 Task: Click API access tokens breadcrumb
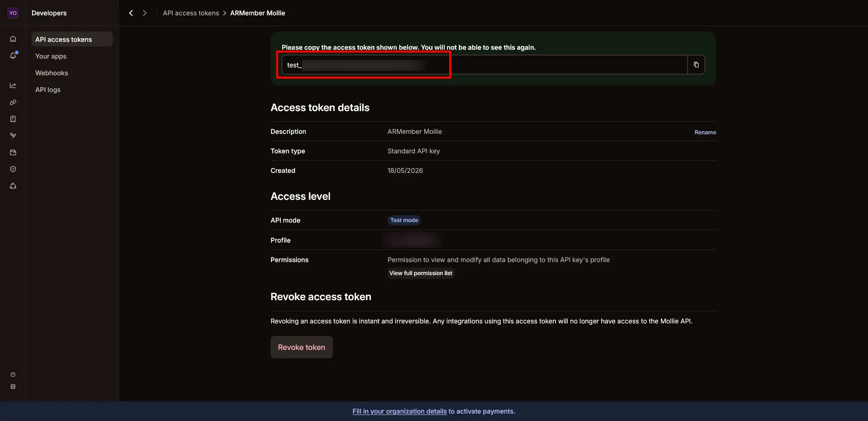pos(191,13)
